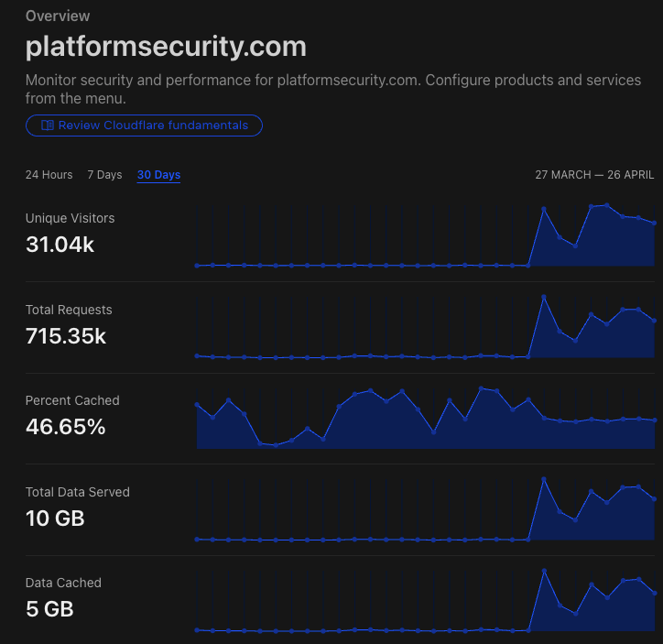
Task: Switch to the 7 Days view
Action: (104, 175)
